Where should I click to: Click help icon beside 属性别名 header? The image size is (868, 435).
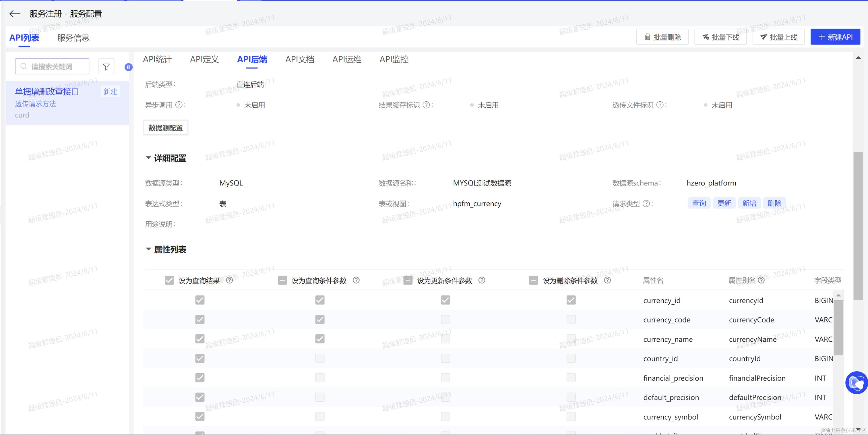761,280
